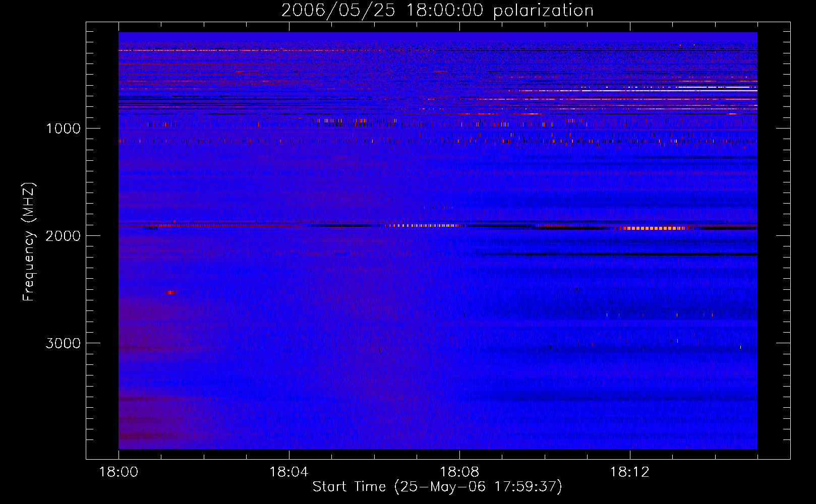This screenshot has height=504, width=816.
Task: Click the 3000 frequency tick label
Action: [63, 343]
